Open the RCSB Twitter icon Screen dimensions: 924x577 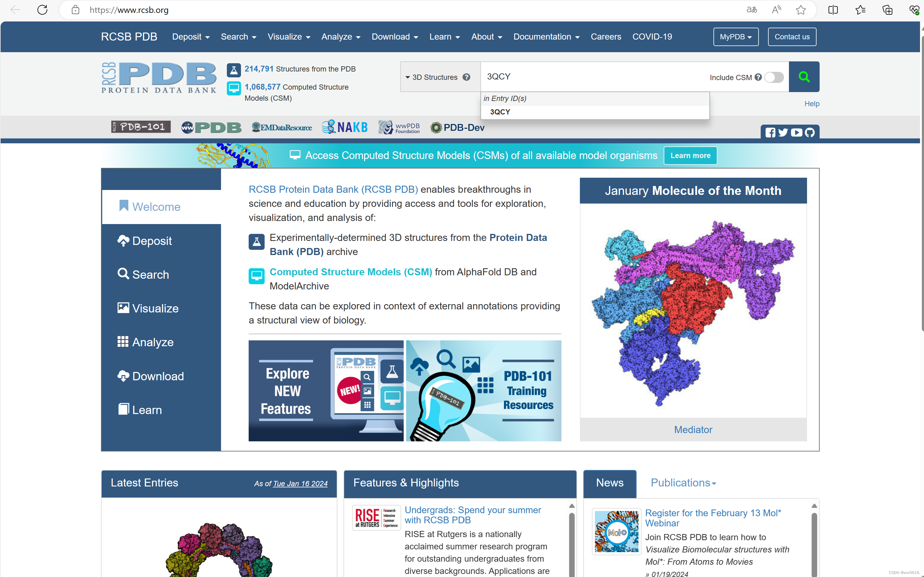(x=783, y=132)
